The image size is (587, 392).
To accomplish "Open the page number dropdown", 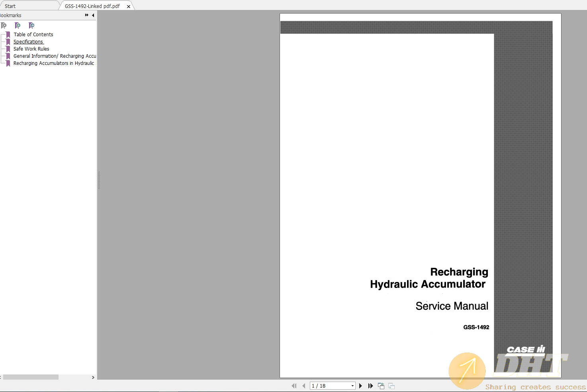I will [352, 386].
